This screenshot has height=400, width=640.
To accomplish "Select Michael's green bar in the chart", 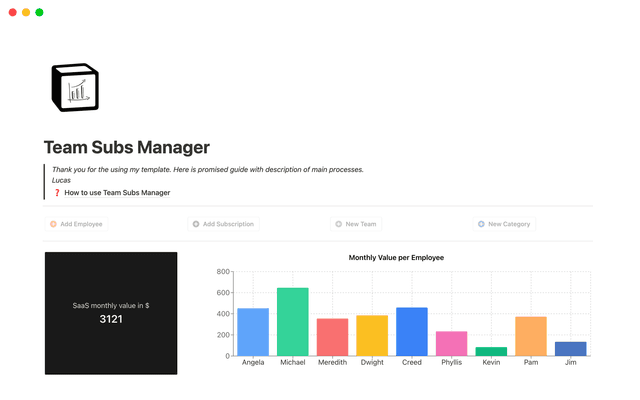I will pyautogui.click(x=292, y=322).
